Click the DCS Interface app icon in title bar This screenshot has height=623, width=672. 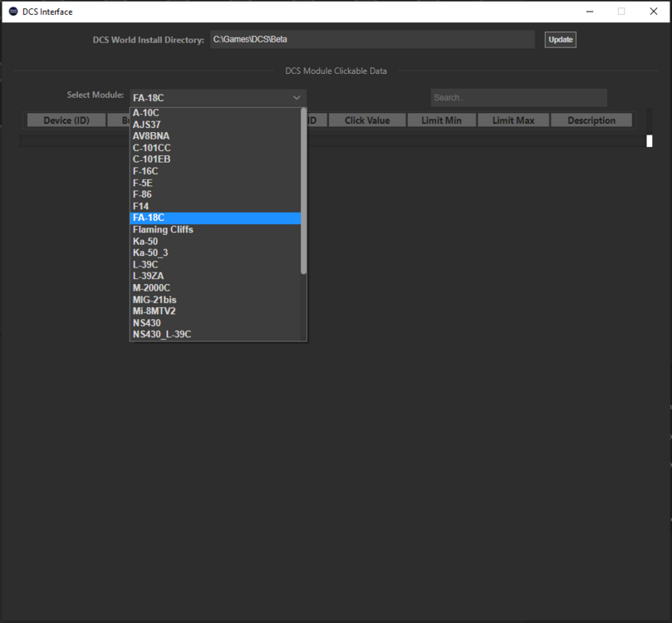click(13, 12)
